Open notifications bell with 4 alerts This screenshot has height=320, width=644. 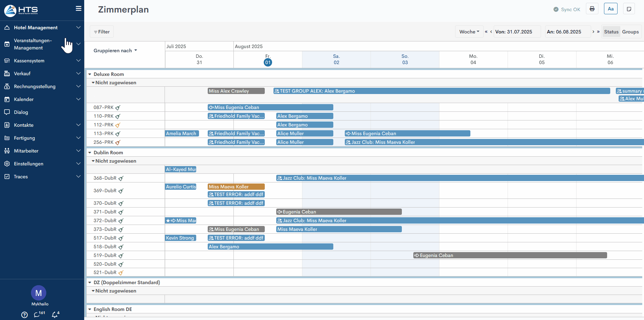point(55,314)
